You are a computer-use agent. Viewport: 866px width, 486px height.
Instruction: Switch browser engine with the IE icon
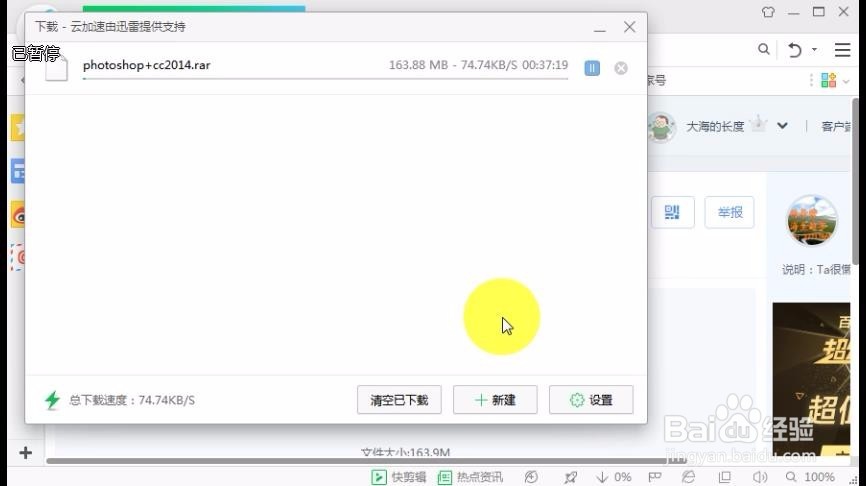point(688,477)
